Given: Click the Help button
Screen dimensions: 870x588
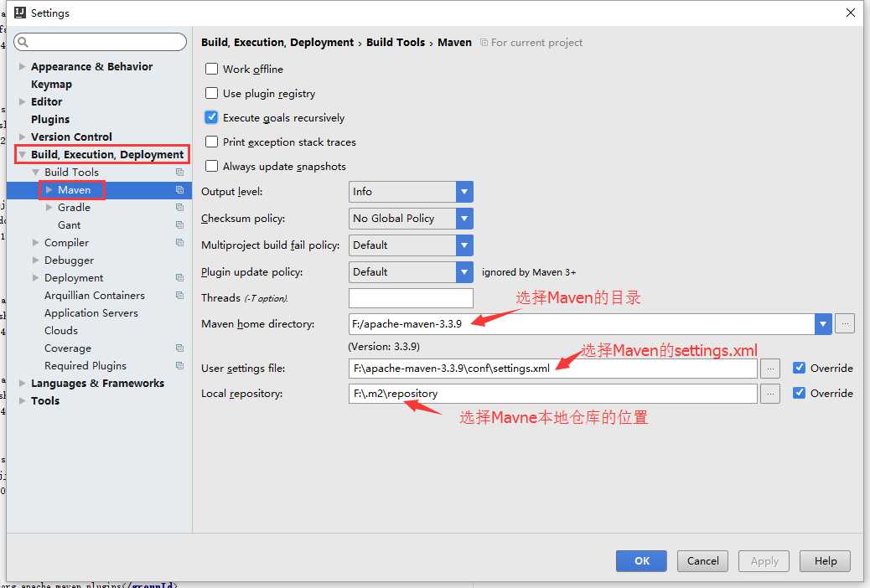Looking at the screenshot, I should (x=826, y=561).
